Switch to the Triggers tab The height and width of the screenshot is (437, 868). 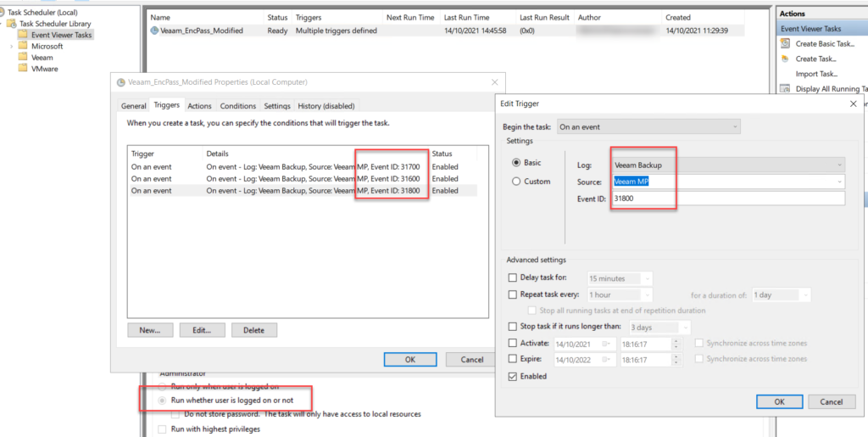click(x=167, y=104)
